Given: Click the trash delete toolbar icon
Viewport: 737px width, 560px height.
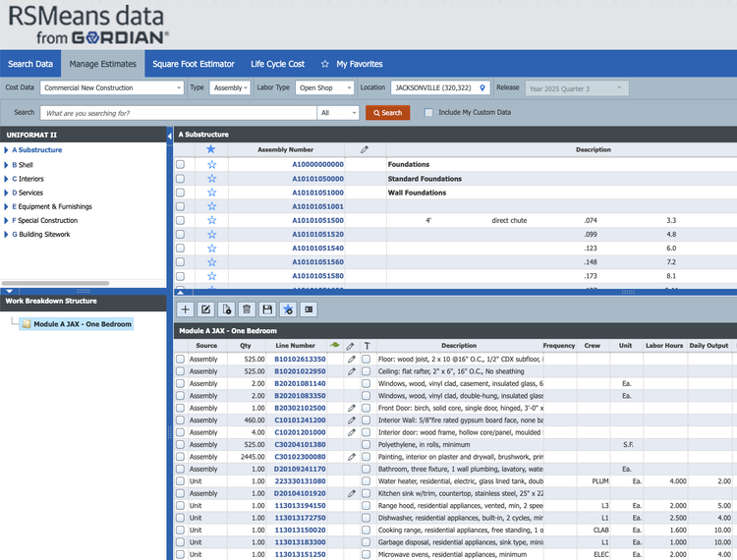Looking at the screenshot, I should 247,309.
